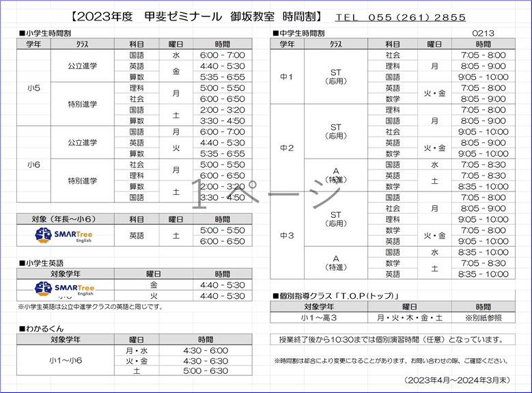
Task: Select 公立進学 class cell in 小5 rows
Action: click(x=83, y=66)
